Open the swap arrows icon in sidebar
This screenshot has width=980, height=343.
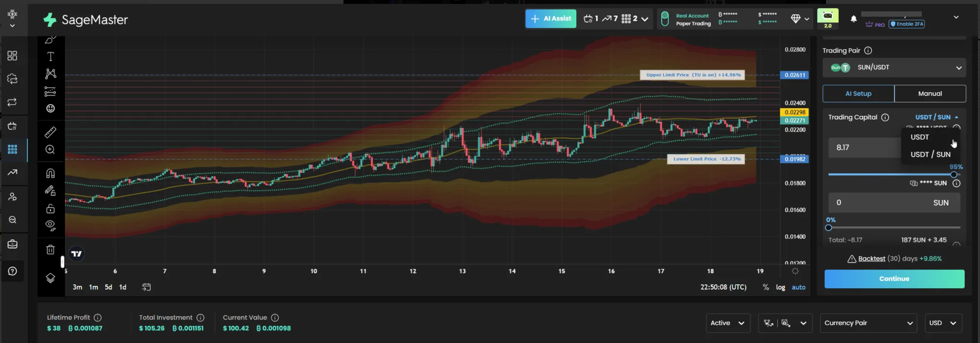(x=12, y=102)
